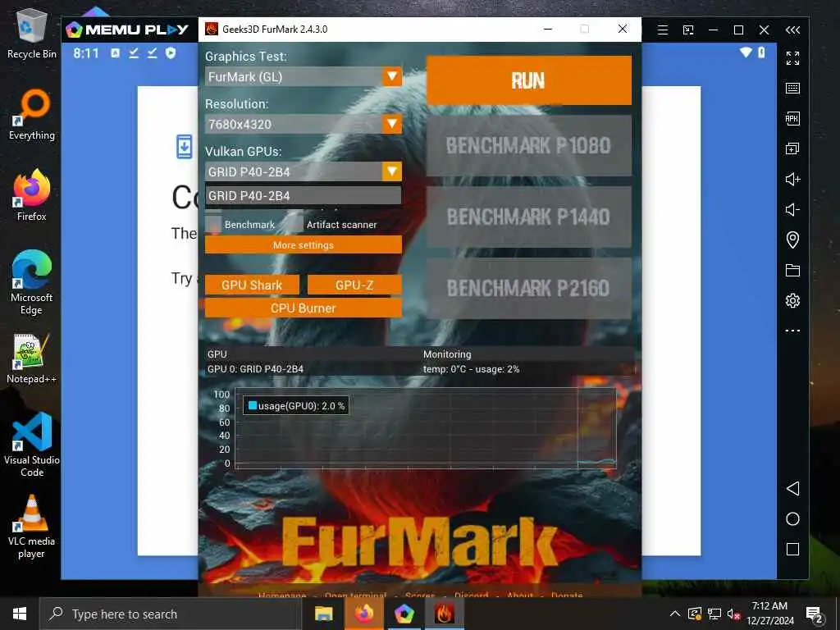Open VLC media player desktop shortcut
Image resolution: width=840 pixels, height=630 pixels.
(x=32, y=527)
